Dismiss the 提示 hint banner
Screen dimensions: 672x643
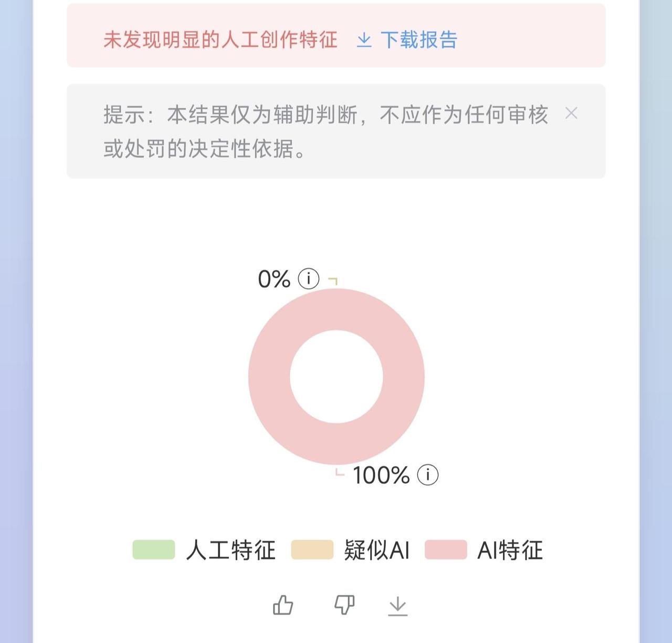point(571,113)
